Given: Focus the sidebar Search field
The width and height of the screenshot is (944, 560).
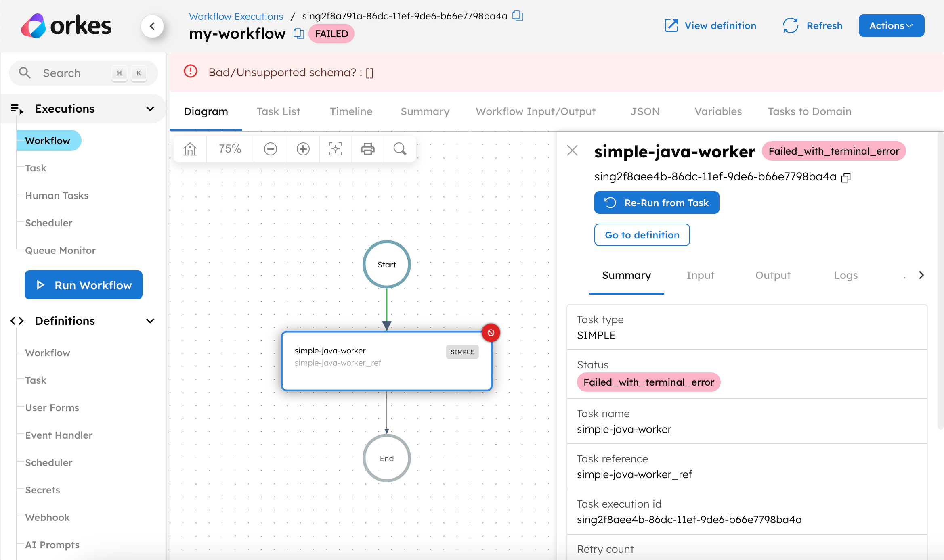Looking at the screenshot, I should tap(84, 73).
